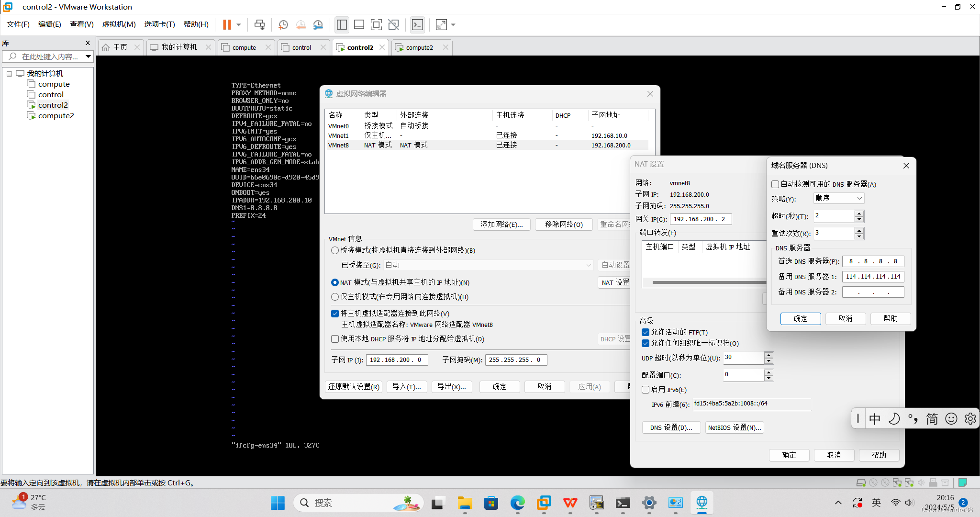The image size is (980, 517).
Task: Open the WPS Office taskbar icon
Action: click(x=570, y=503)
